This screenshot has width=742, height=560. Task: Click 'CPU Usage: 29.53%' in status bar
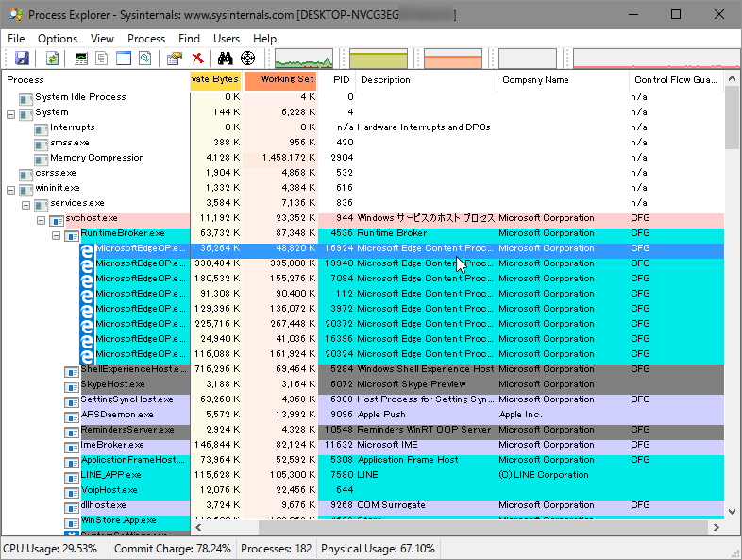50,549
